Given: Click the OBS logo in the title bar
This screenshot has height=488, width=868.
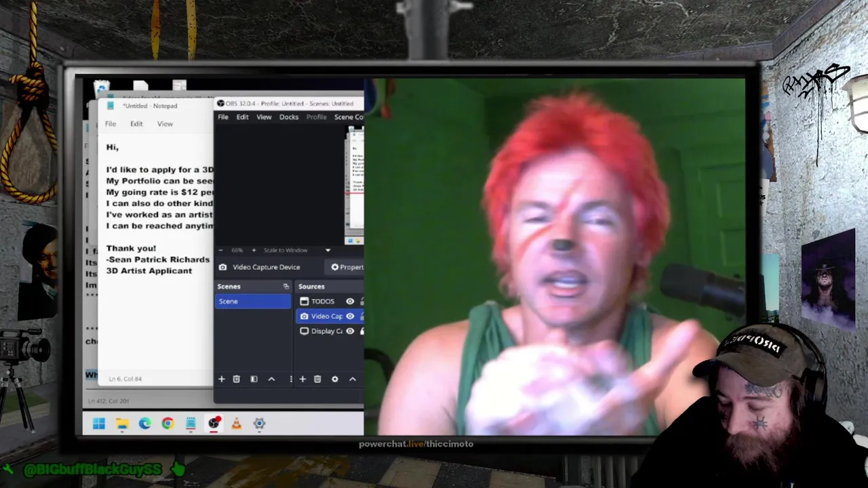Looking at the screenshot, I should [220, 104].
